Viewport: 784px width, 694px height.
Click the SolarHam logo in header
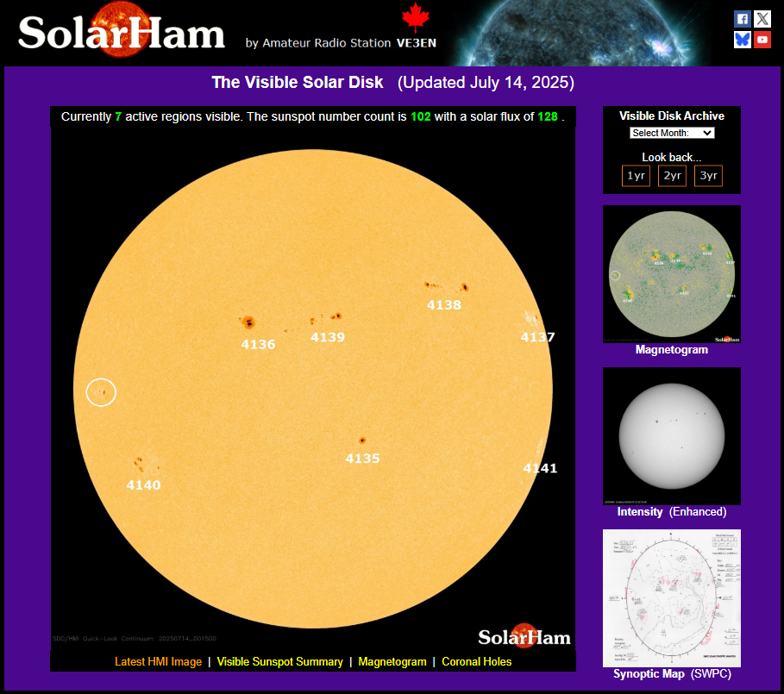122,33
